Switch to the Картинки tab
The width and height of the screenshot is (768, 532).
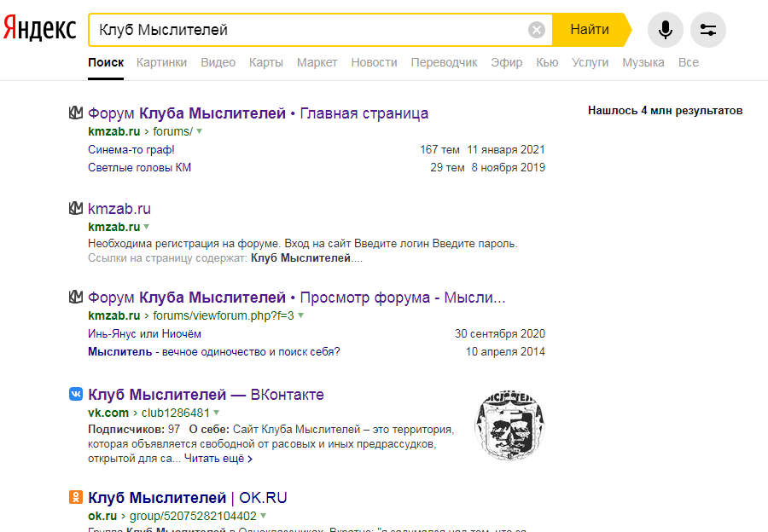pos(161,62)
